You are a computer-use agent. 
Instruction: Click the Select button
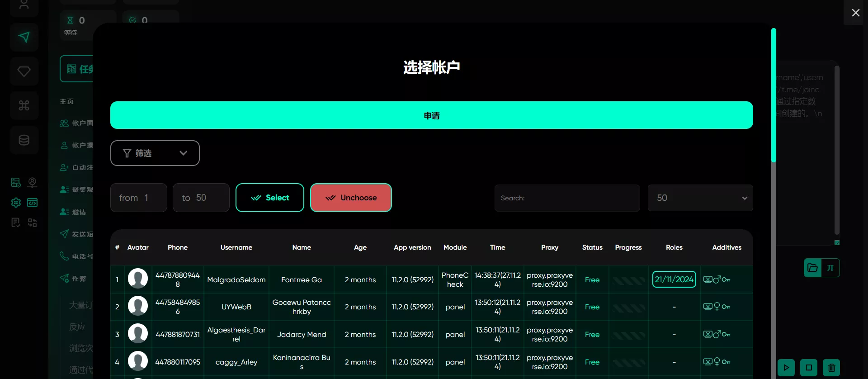coord(270,198)
